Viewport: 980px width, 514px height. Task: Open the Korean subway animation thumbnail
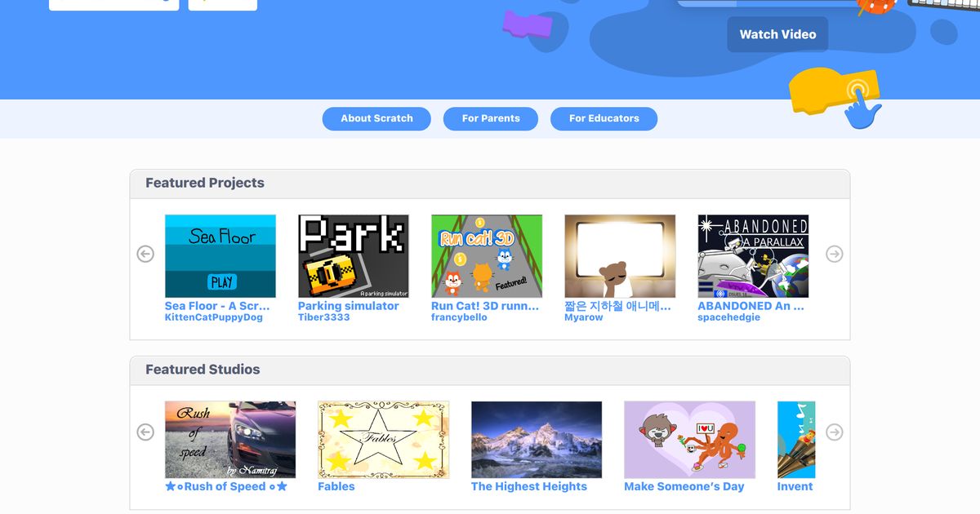(619, 256)
